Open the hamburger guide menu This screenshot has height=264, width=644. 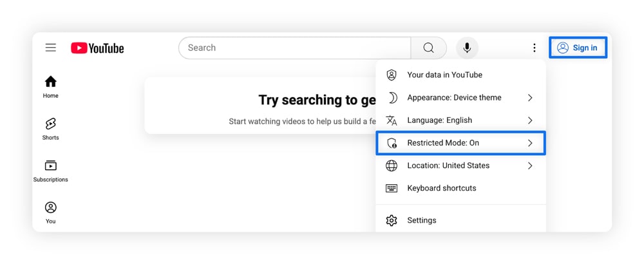(x=50, y=48)
